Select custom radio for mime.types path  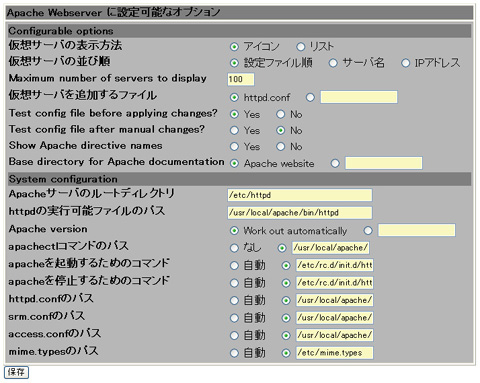pos(286,353)
